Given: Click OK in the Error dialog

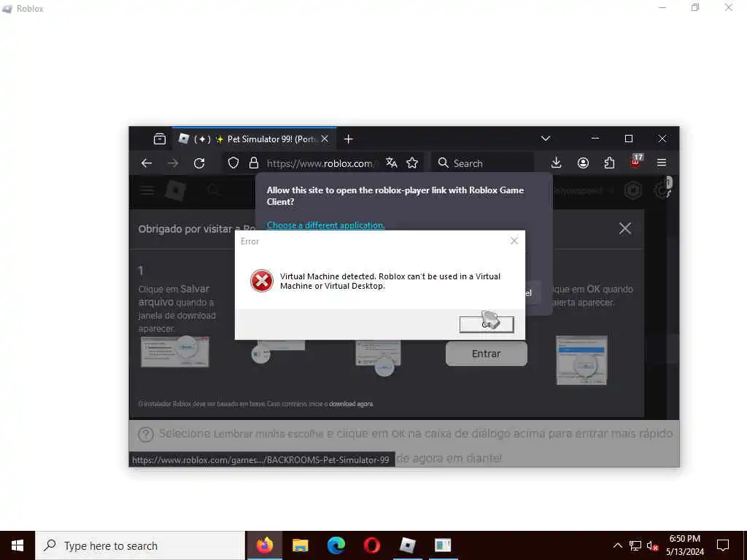Looking at the screenshot, I should (487, 324).
